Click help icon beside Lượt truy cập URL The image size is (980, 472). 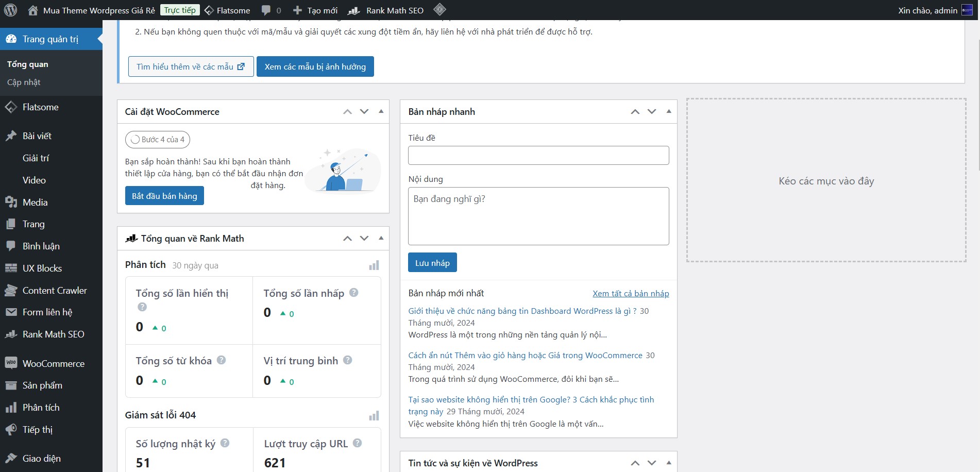click(x=358, y=443)
